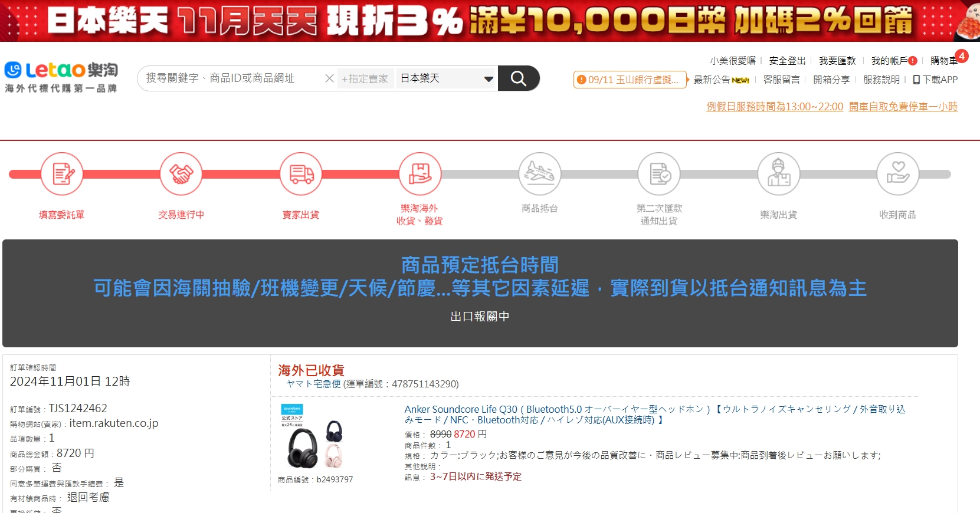The width and height of the screenshot is (980, 513).
Task: Click the Anker headphones product thumbnail
Action: (313, 438)
